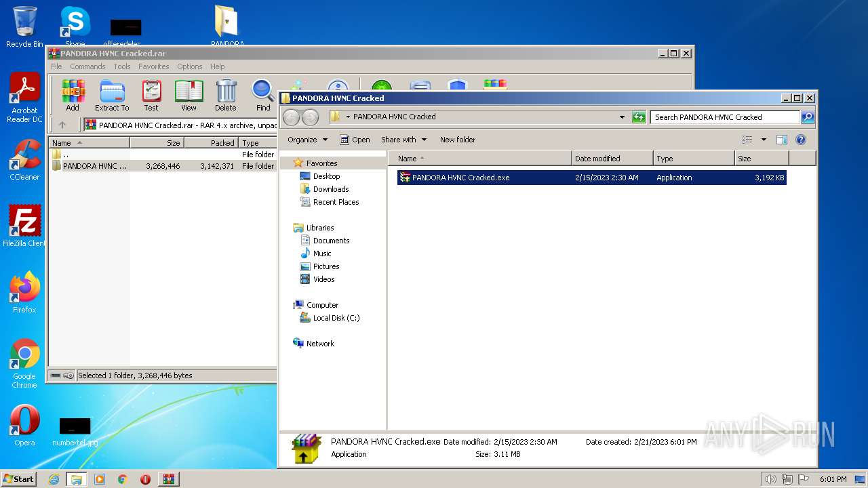This screenshot has width=868, height=488.
Task: Select the parent ".." row in WinRAR
Action: click(x=163, y=155)
